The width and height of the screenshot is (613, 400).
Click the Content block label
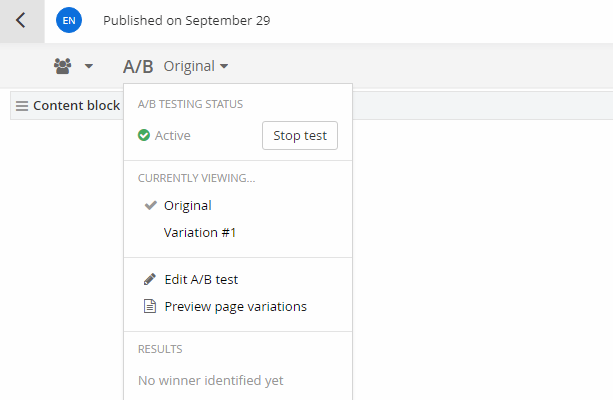(77, 106)
